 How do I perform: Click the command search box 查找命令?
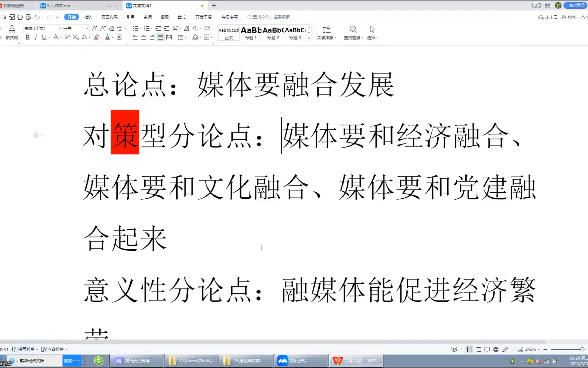(x=268, y=17)
